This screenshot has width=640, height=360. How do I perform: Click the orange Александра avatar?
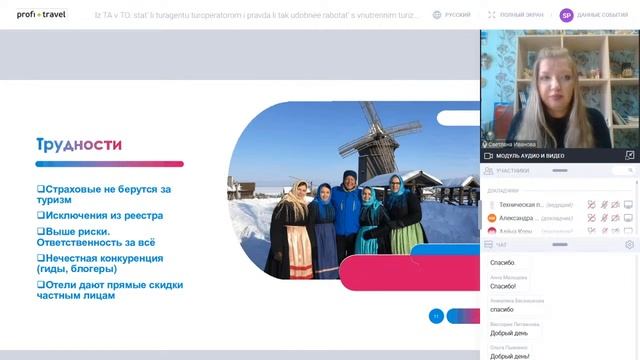492,218
